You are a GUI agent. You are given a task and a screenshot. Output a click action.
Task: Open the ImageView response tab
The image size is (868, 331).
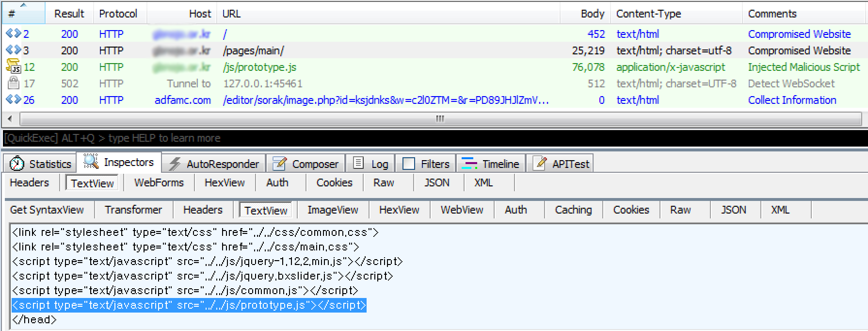[333, 210]
